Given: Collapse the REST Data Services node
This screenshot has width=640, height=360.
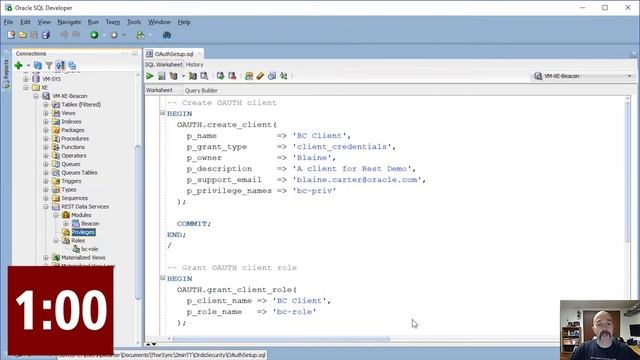Looking at the screenshot, I should coord(46,207).
